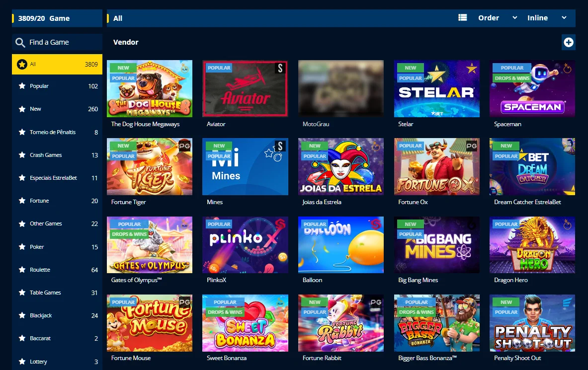Image resolution: width=588 pixels, height=370 pixels.
Task: Click the Balloon game title
Action: (312, 280)
